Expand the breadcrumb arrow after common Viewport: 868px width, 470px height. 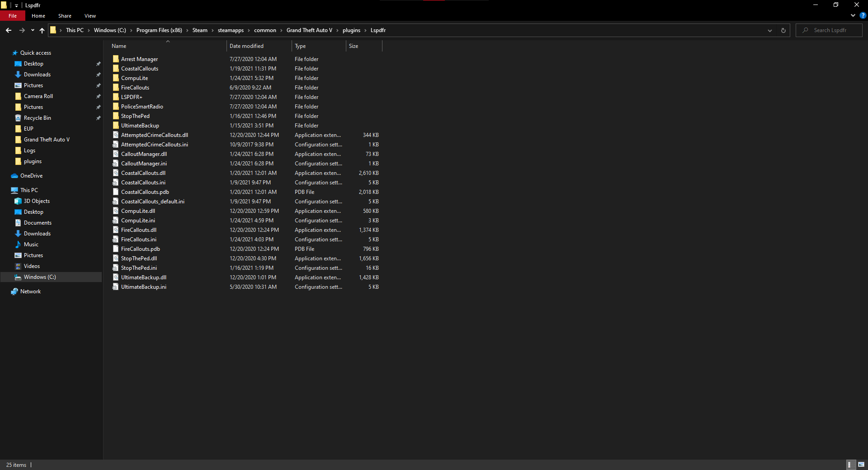pyautogui.click(x=281, y=30)
